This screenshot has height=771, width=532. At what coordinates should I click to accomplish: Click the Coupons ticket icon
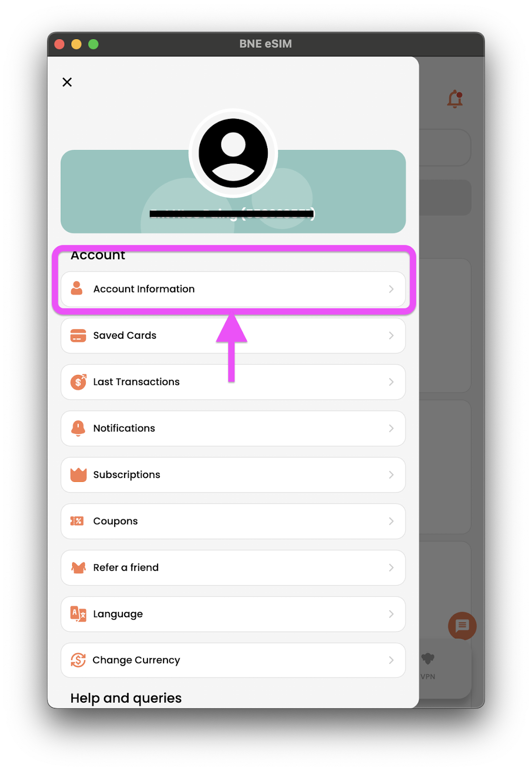tap(77, 521)
